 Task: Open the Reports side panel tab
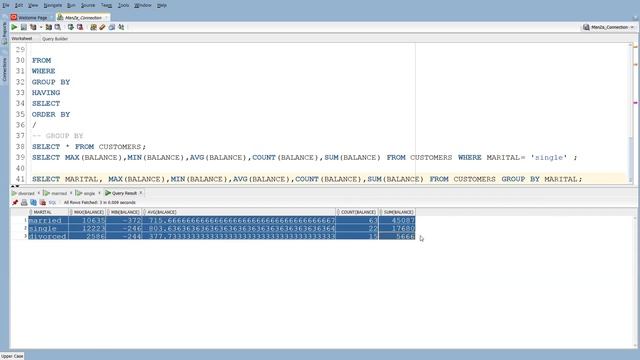(4, 33)
